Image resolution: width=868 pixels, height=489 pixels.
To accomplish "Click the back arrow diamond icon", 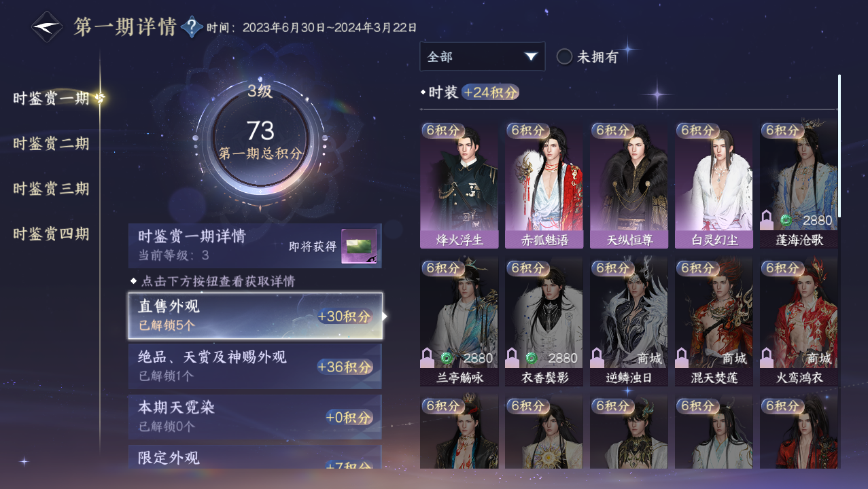I will [x=48, y=26].
